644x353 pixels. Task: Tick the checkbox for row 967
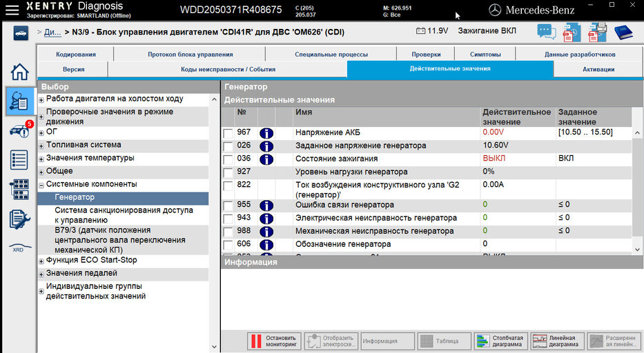pos(228,133)
